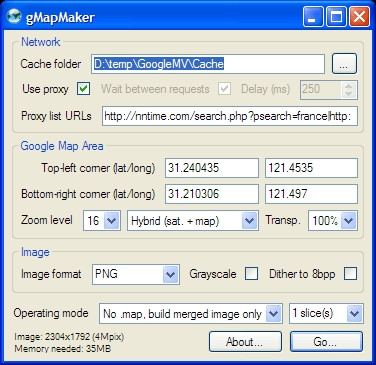376x365 pixels.
Task: Browse for cache folder with the ellipsis button
Action: point(344,64)
